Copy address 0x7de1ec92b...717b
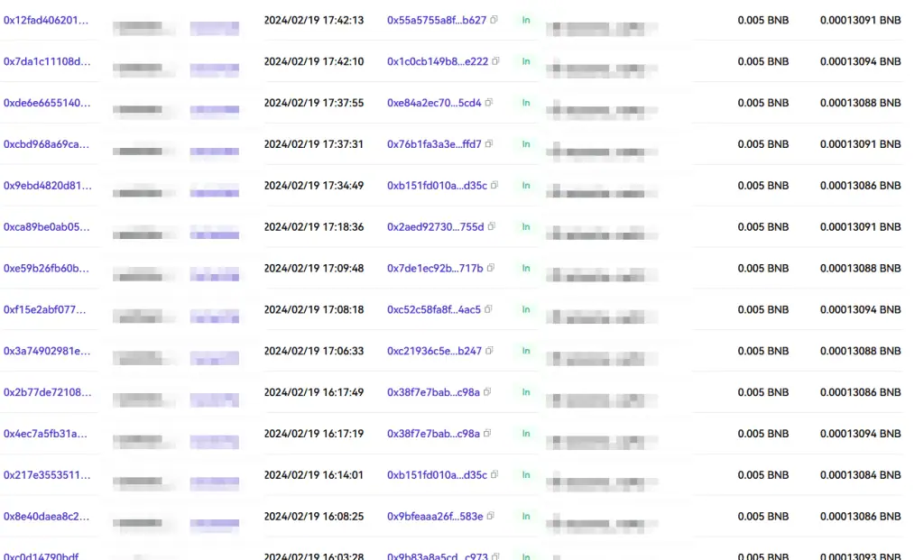Screen dimensions: 924x560 [x=491, y=269]
